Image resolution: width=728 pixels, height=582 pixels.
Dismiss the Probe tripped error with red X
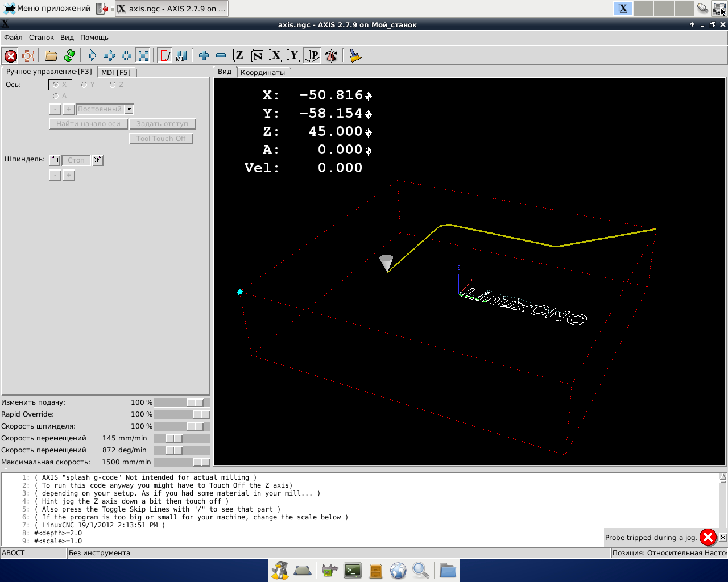tap(708, 537)
